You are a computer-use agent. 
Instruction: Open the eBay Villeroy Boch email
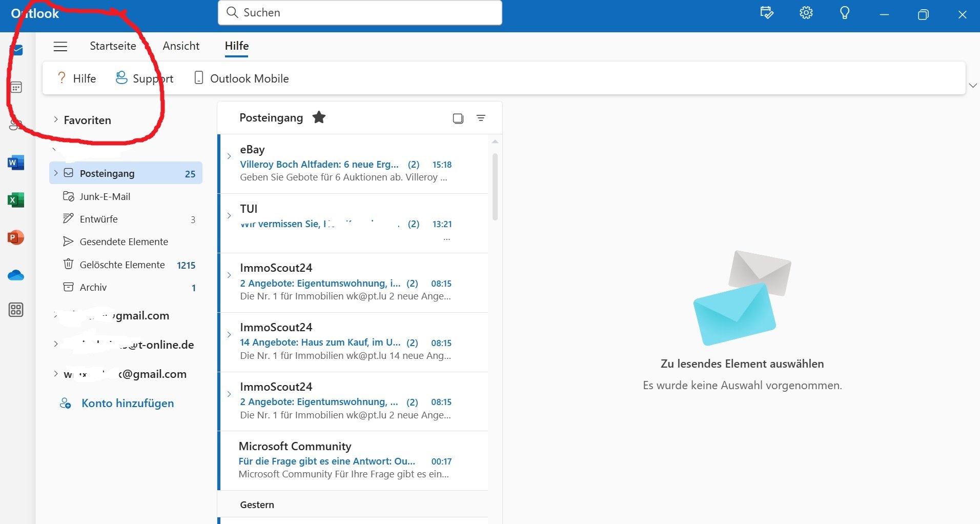click(x=354, y=164)
